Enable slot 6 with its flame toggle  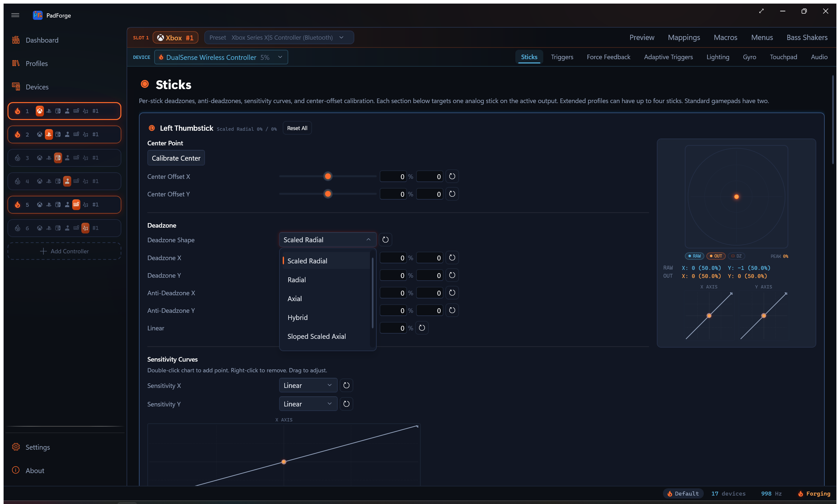tap(17, 228)
